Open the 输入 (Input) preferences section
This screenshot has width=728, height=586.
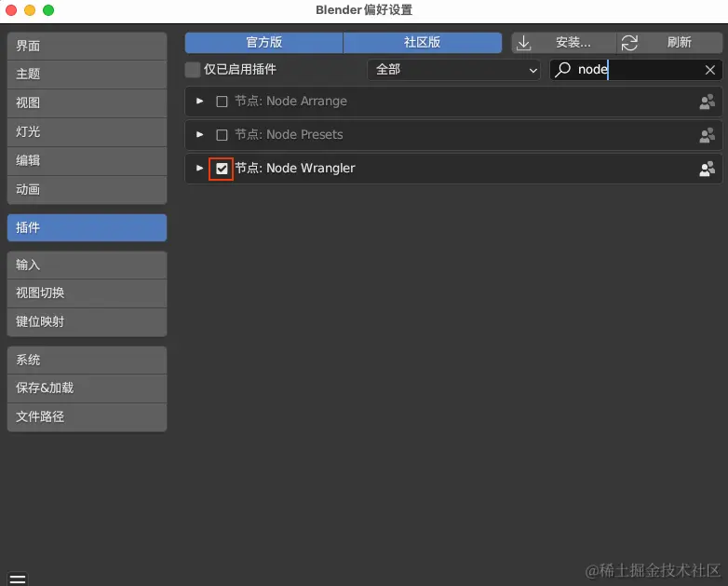87,265
